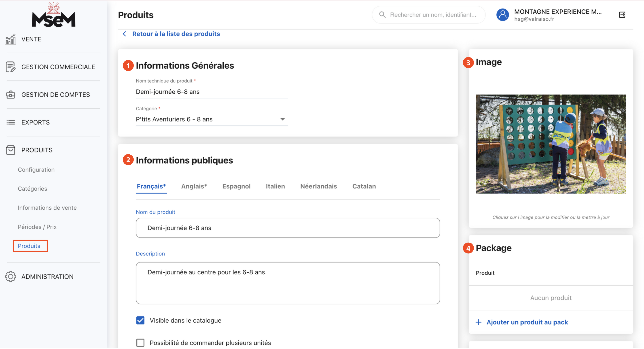The height and width of the screenshot is (349, 644).
Task: Open Administration via the gear icon
Action: (x=11, y=277)
